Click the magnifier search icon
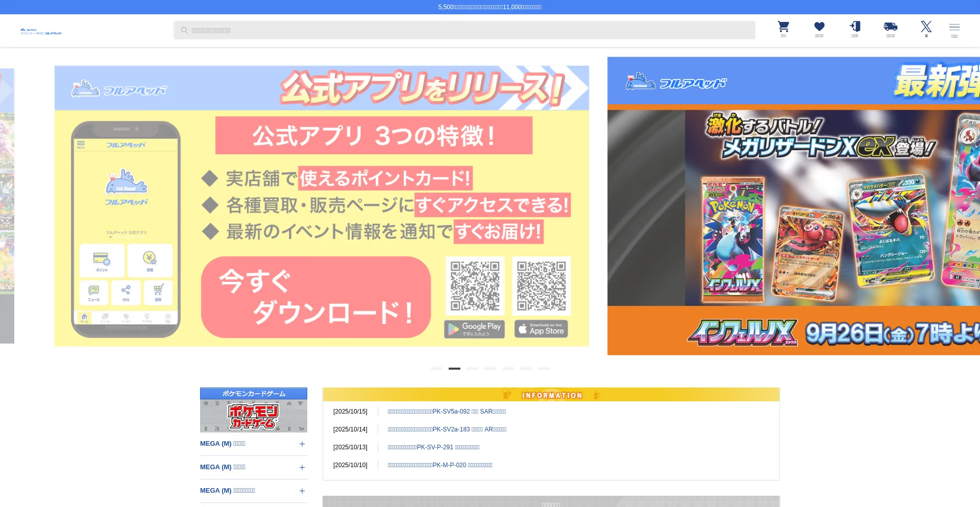This screenshot has width=980, height=507. tap(184, 30)
